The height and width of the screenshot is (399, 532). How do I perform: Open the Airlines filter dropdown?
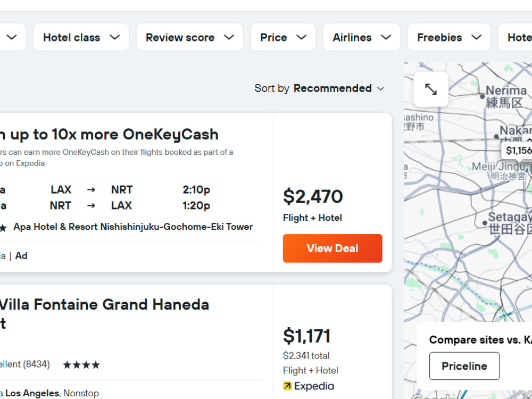pos(362,37)
